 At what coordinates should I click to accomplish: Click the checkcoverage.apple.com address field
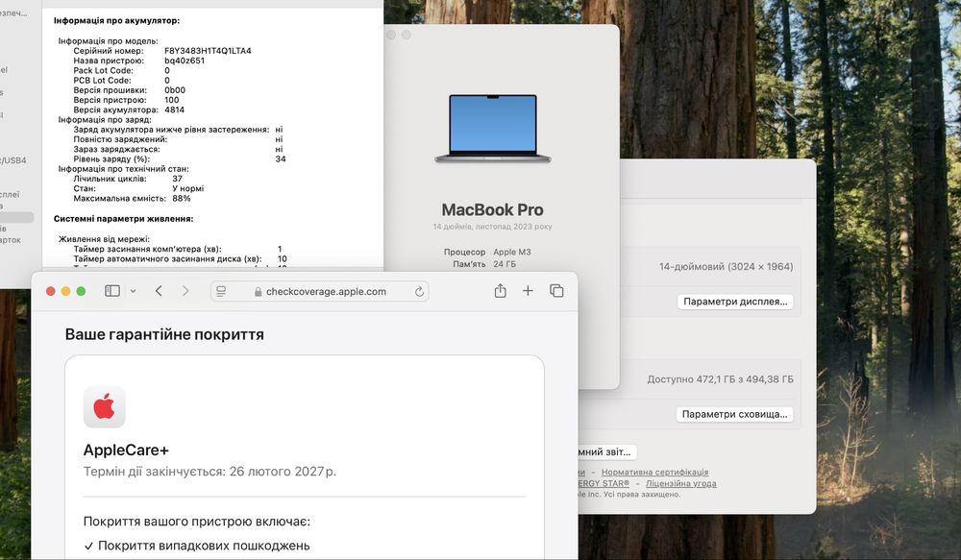(319, 292)
